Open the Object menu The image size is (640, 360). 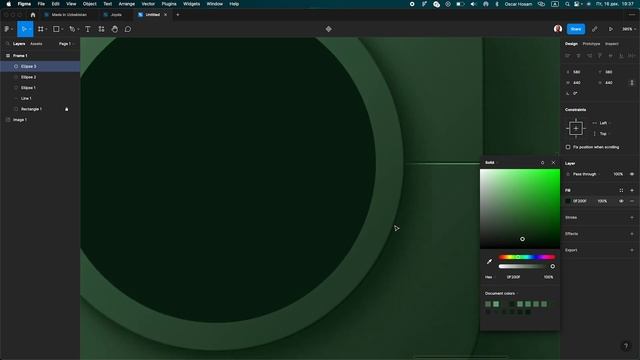(x=90, y=4)
